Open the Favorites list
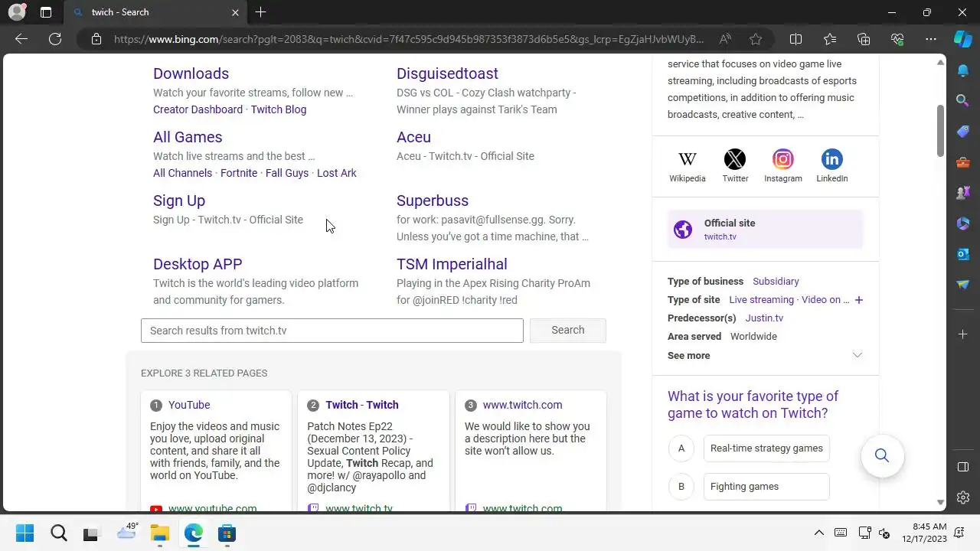This screenshot has height=551, width=980. [830, 39]
